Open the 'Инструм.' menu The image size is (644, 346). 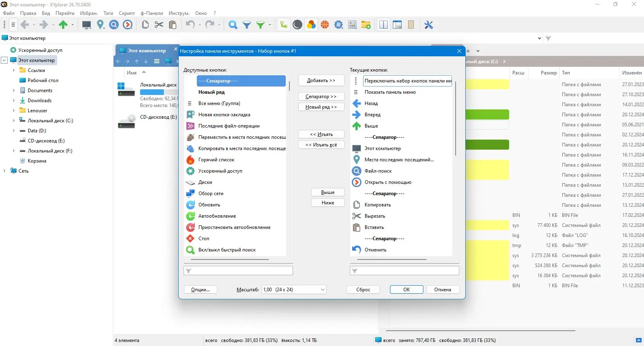click(x=179, y=13)
